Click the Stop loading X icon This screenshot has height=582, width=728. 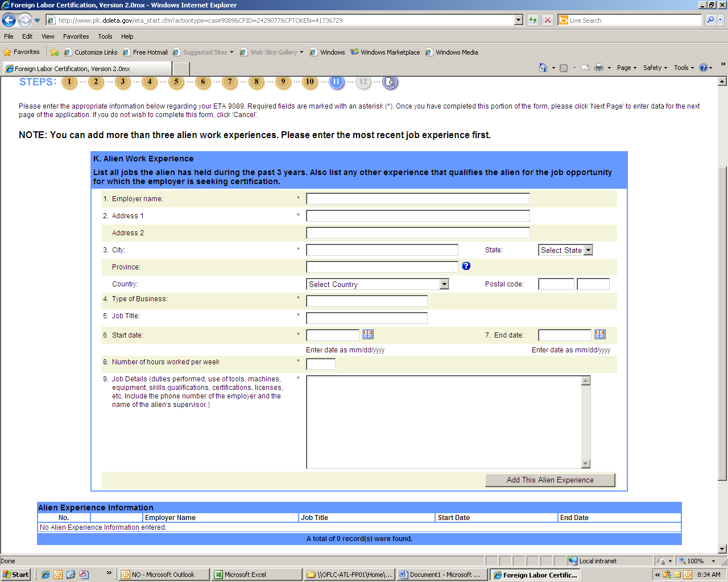(547, 20)
